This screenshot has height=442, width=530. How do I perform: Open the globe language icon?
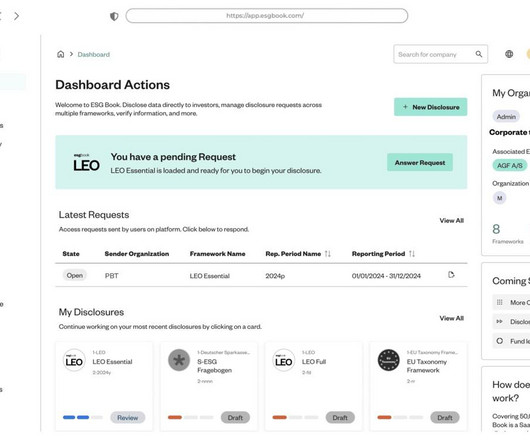(509, 54)
